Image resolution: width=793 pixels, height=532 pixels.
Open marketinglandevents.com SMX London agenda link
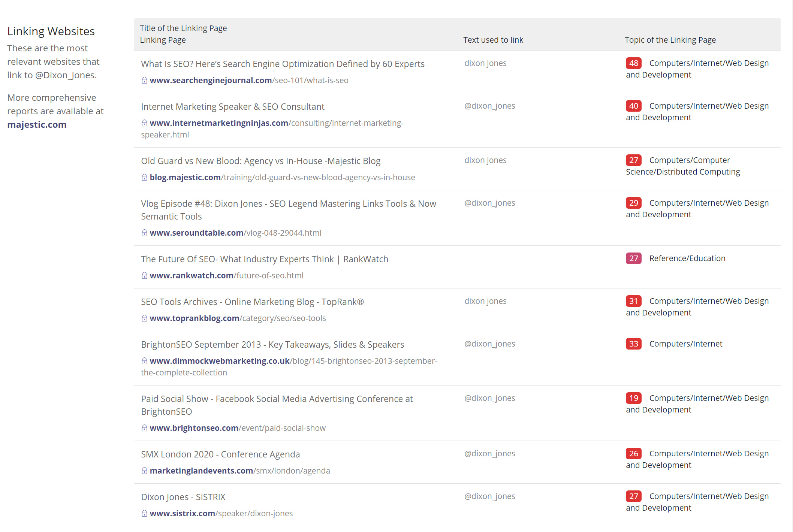coord(240,471)
